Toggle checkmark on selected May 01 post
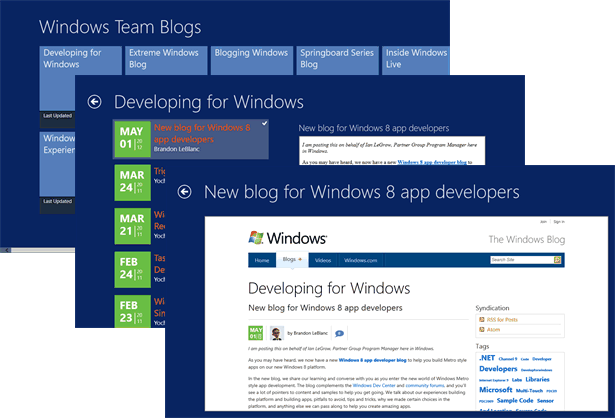Screen dimensions: 615x418 click(x=265, y=124)
